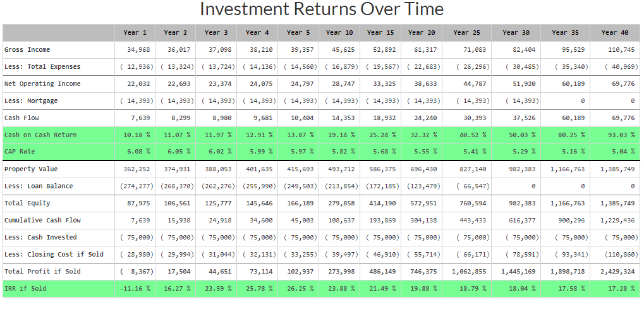Image resolution: width=644 pixels, height=309 pixels.
Task: Click the Year 40 column header
Action: pos(614,32)
